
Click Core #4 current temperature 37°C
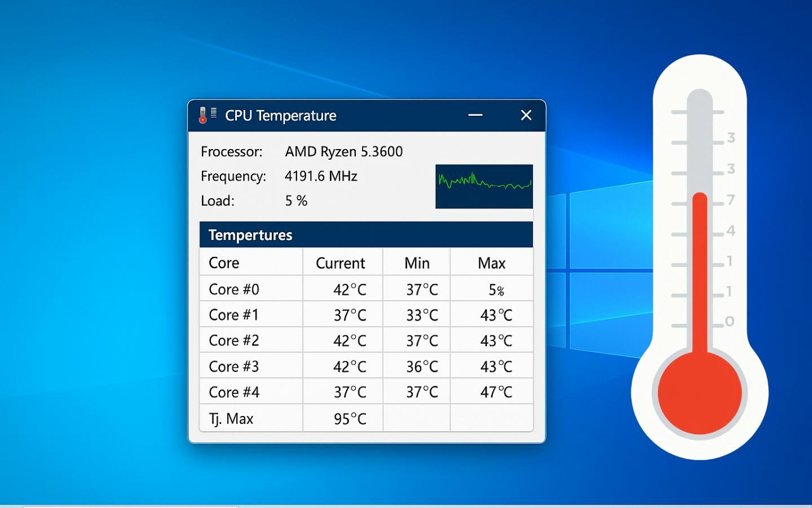pyautogui.click(x=350, y=392)
